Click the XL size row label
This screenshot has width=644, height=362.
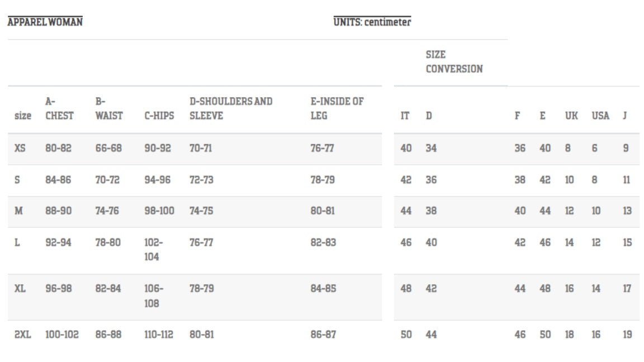pos(20,289)
